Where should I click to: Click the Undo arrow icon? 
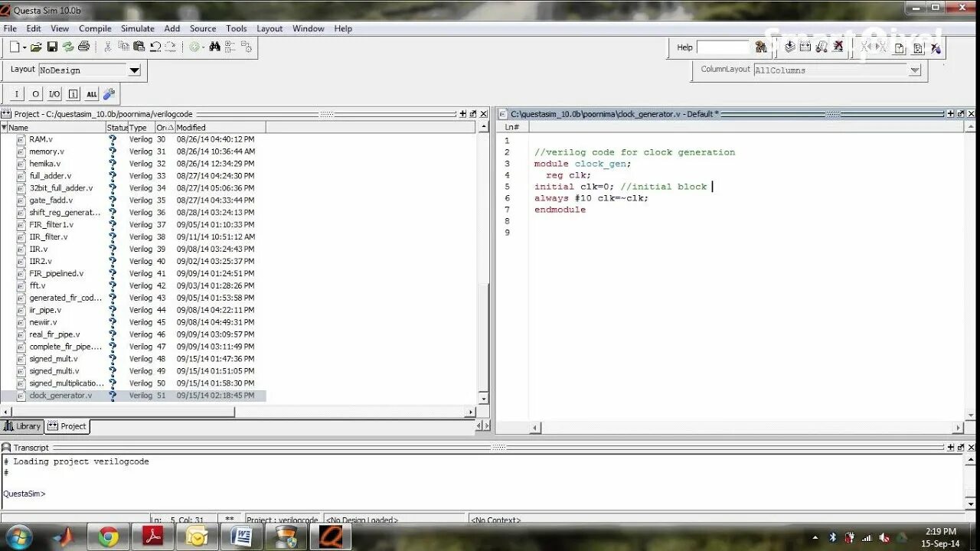point(155,47)
